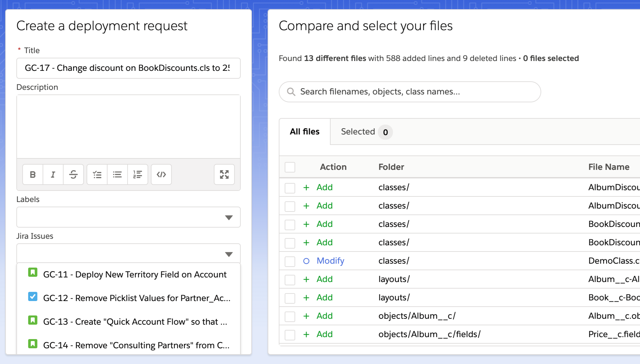Open the Labels dropdown

pyautogui.click(x=229, y=217)
